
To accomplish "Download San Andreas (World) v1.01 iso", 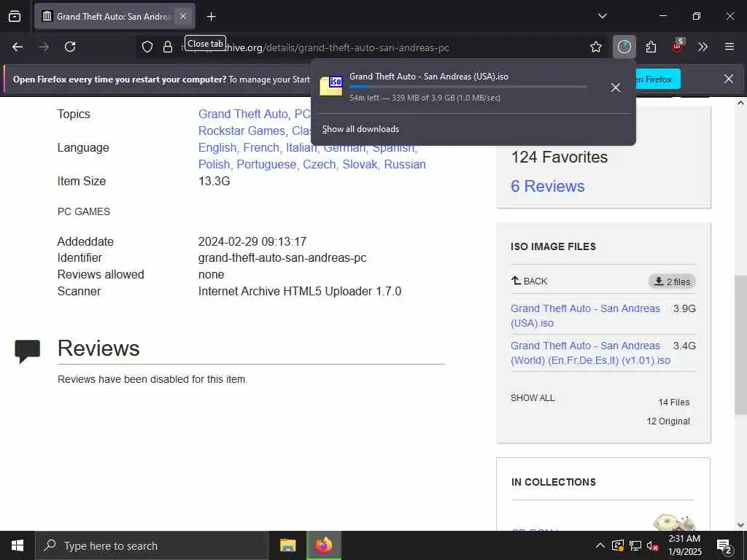I will 590,353.
